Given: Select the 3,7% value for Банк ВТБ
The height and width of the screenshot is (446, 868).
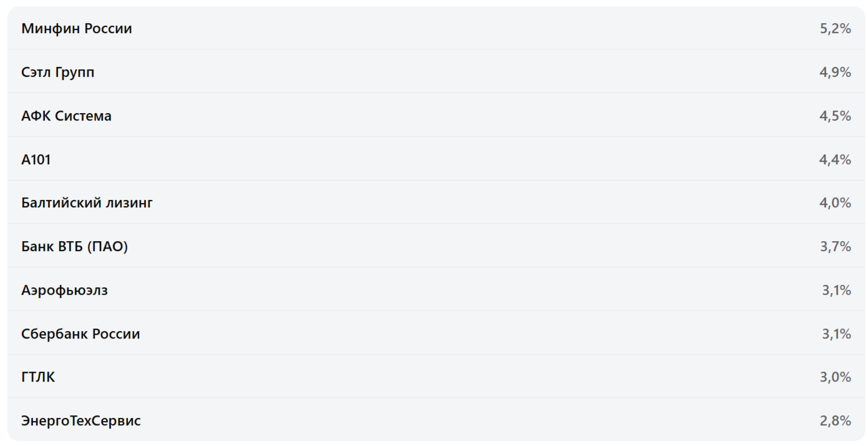Looking at the screenshot, I should (835, 247).
